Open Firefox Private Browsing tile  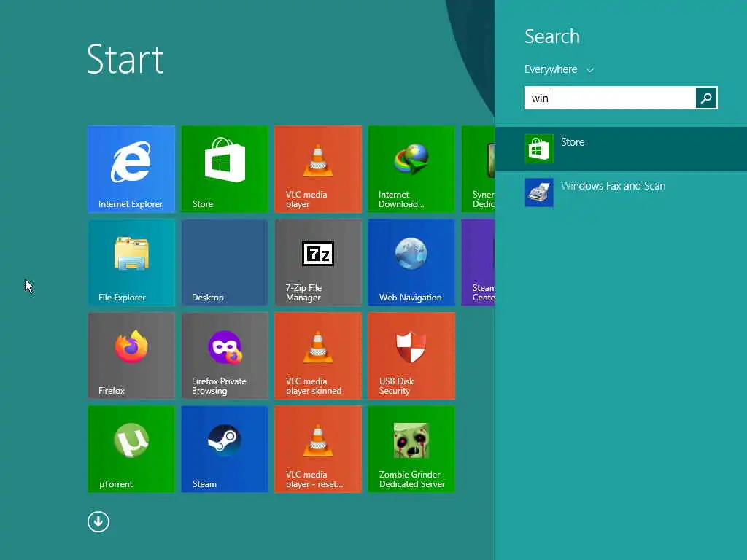pyautogui.click(x=225, y=355)
